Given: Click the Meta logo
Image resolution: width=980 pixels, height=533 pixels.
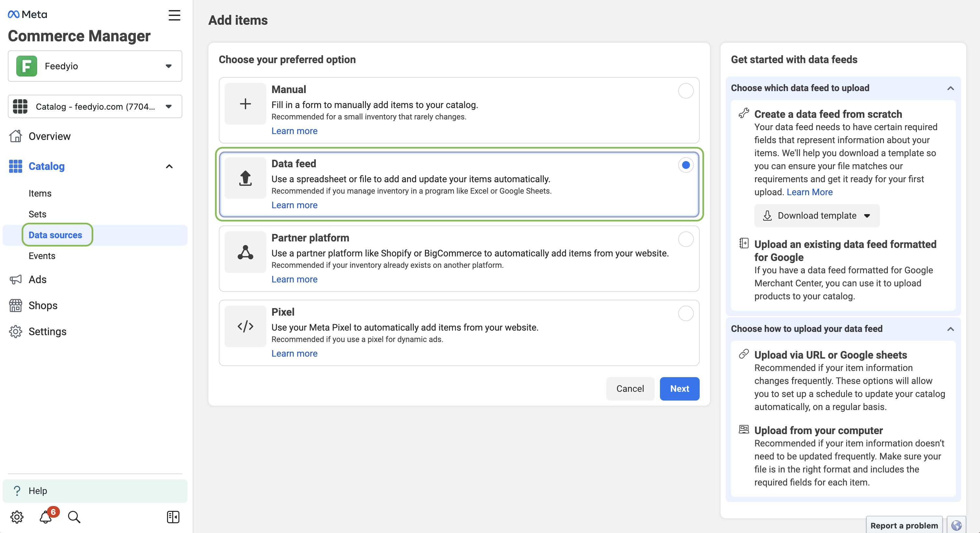Looking at the screenshot, I should pyautogui.click(x=27, y=14).
